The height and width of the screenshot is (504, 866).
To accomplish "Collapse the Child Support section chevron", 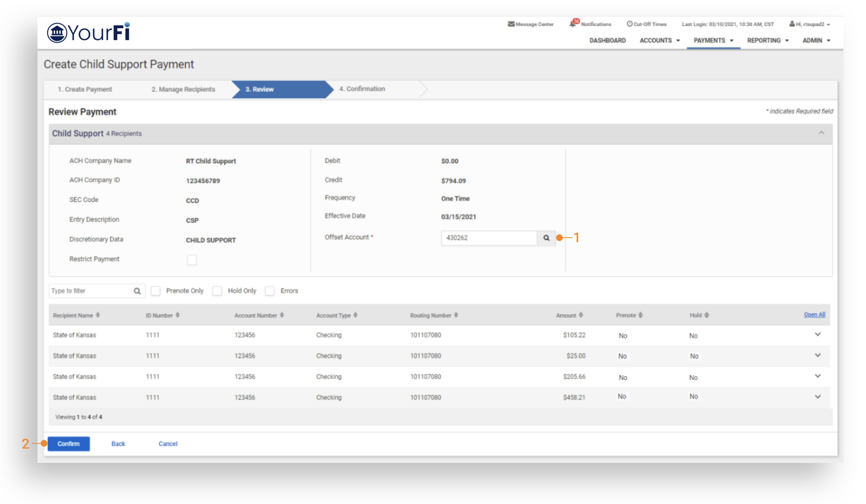I will coord(821,133).
